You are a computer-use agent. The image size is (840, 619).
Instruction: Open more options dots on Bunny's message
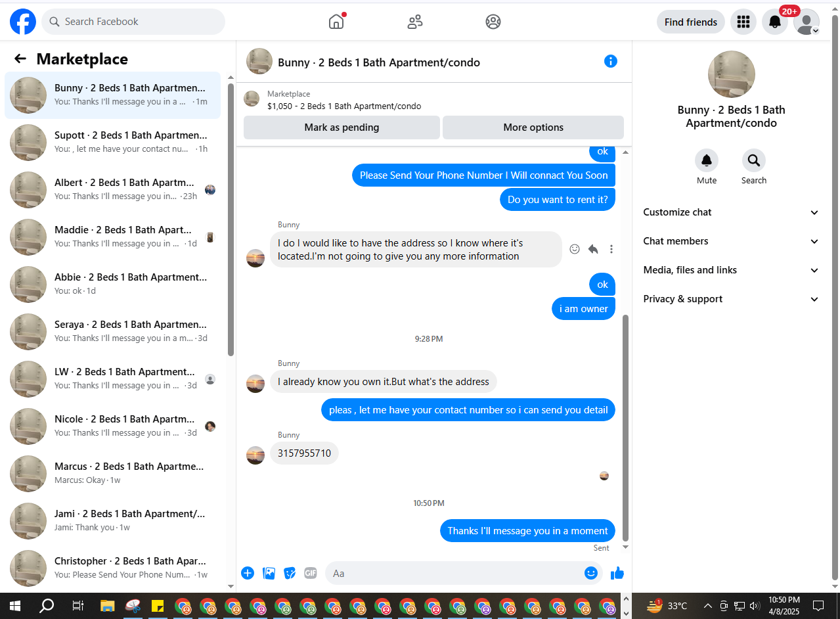(611, 249)
